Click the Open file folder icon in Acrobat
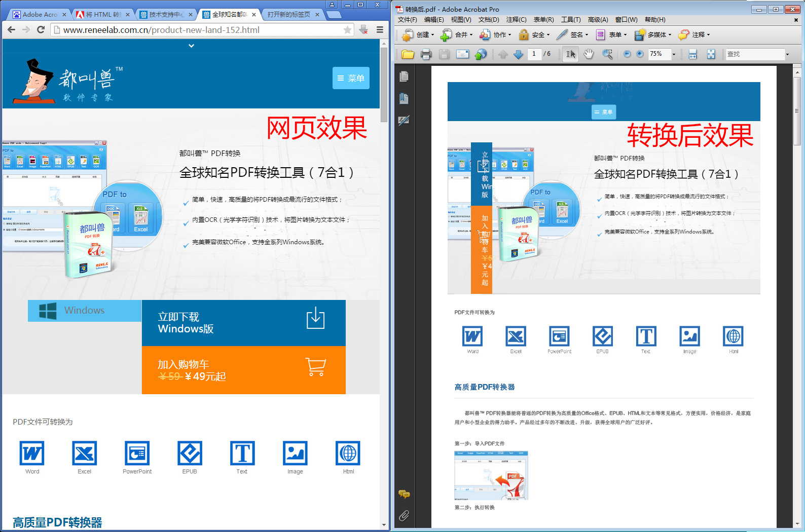Viewport: 805px width, 532px height. click(x=408, y=54)
